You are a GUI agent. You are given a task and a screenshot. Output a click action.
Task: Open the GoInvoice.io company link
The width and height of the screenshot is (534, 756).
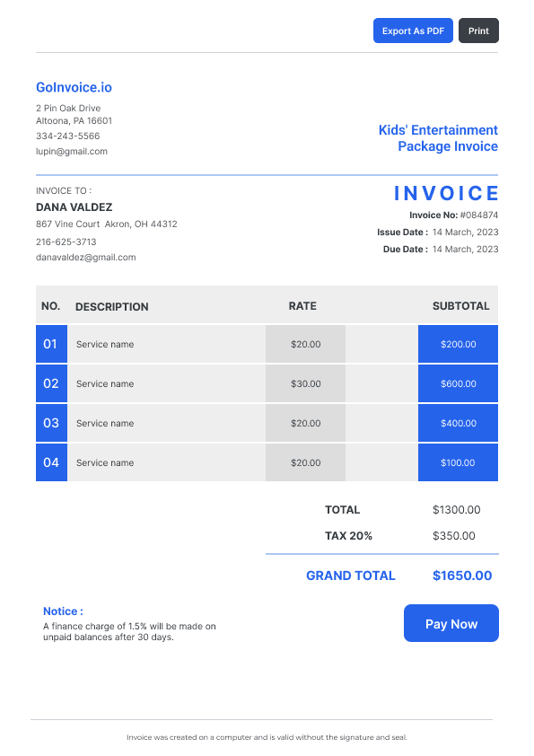[74, 87]
